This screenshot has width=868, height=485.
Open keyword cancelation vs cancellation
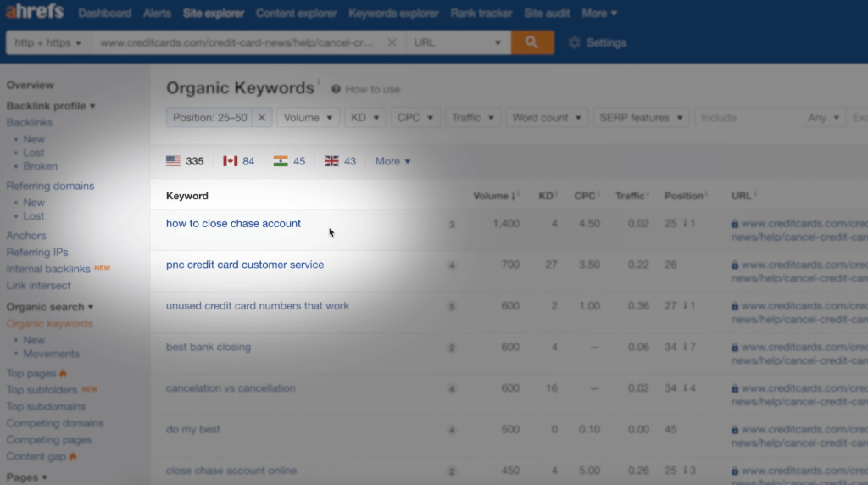coord(231,388)
